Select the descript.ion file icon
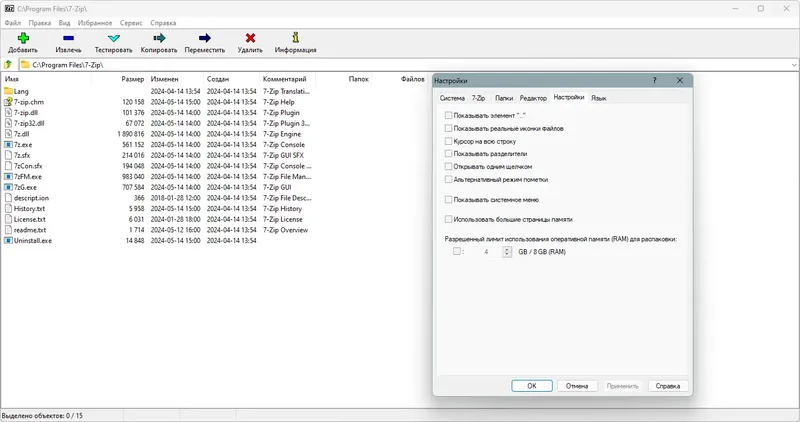Viewport: 800px width, 422px height. 8,198
